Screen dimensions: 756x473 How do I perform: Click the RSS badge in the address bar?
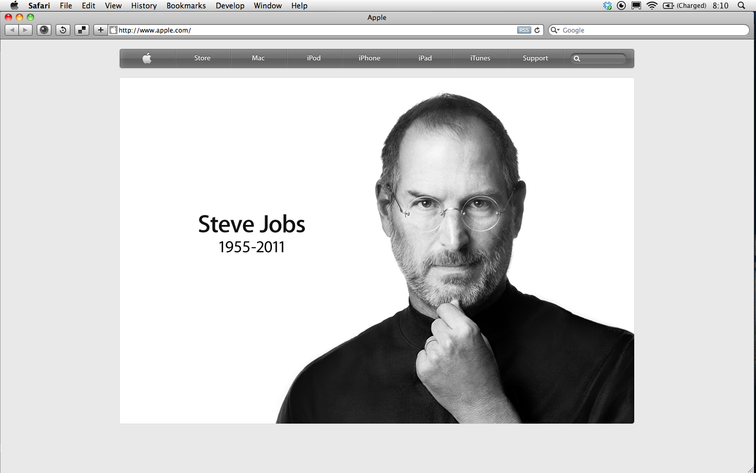524,30
